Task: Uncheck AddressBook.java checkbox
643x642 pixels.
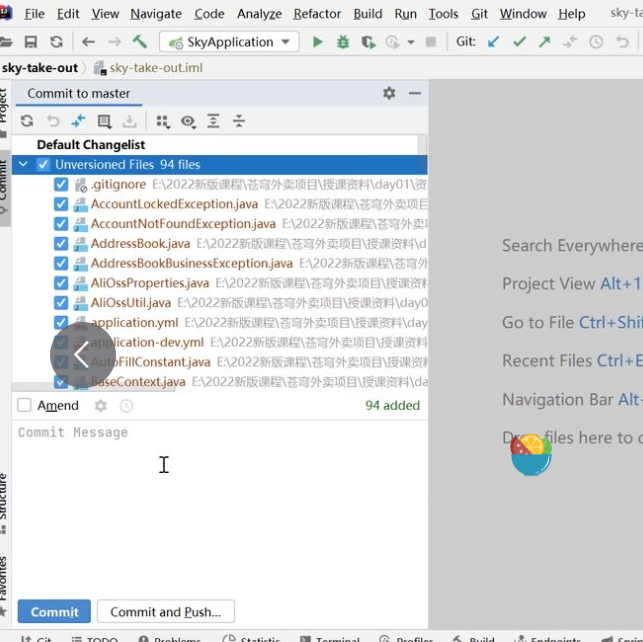Action: pyautogui.click(x=61, y=244)
